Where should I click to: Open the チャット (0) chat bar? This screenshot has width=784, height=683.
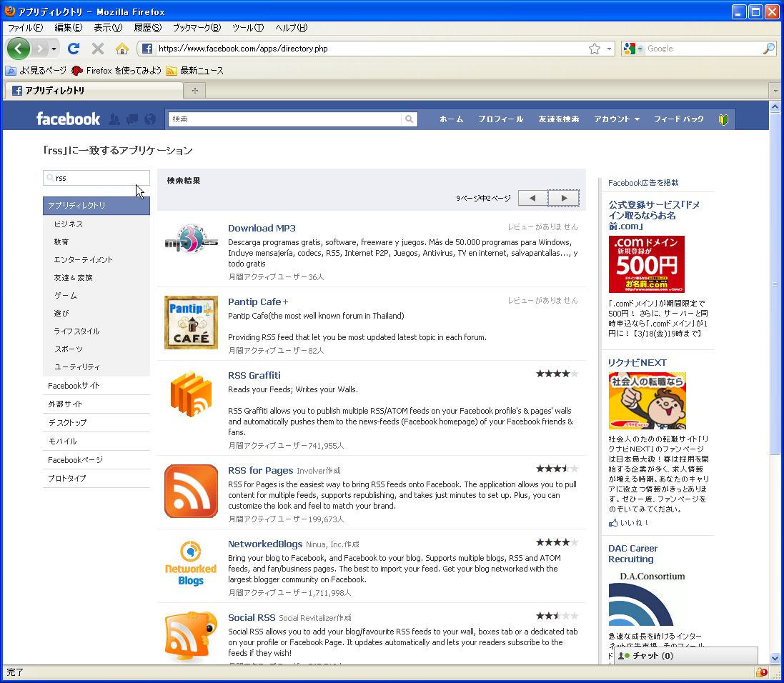coord(686,656)
